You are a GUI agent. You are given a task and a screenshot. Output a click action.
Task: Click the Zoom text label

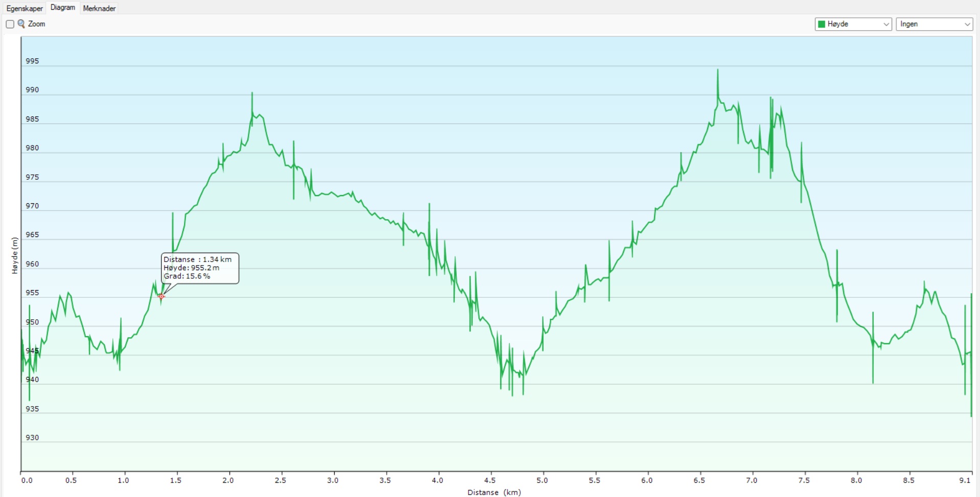(x=36, y=24)
